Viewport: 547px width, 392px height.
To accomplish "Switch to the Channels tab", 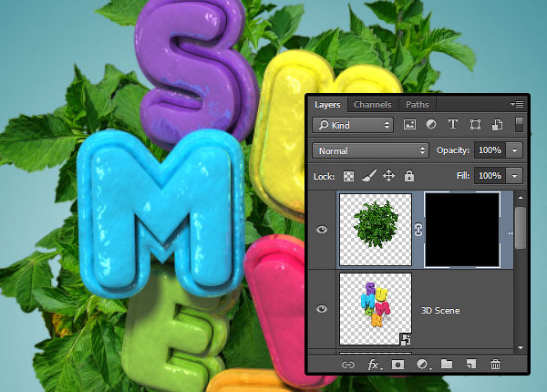I will point(372,105).
